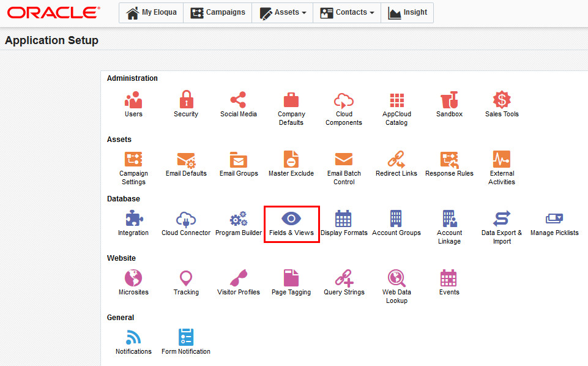Open Manage Picklists icon
This screenshot has height=366, width=588.
[554, 218]
